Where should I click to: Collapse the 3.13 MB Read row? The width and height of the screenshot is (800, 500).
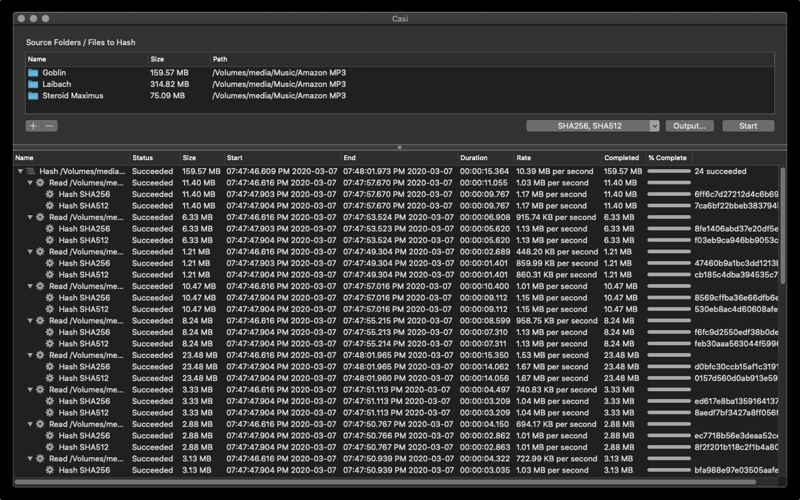pyautogui.click(x=30, y=459)
